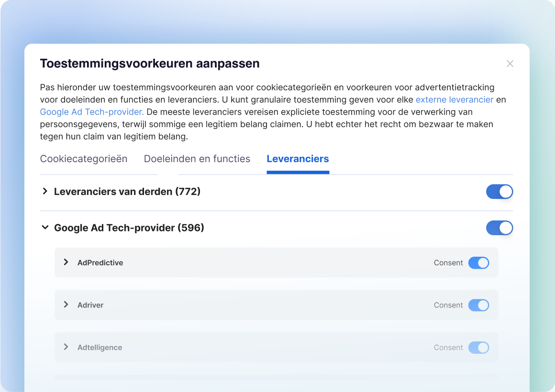555x392 pixels.
Task: Click the Consent label beside AdPredictive
Action: (x=448, y=262)
